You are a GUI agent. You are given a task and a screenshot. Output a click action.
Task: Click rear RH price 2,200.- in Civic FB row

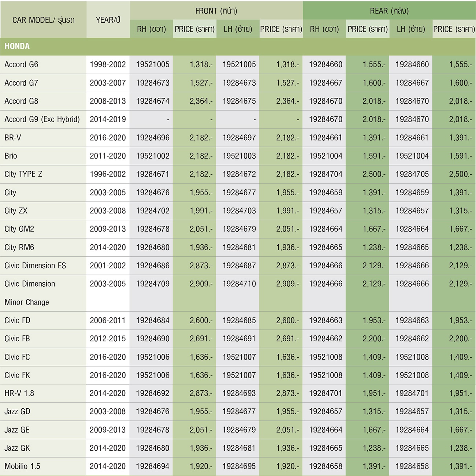[374, 339]
